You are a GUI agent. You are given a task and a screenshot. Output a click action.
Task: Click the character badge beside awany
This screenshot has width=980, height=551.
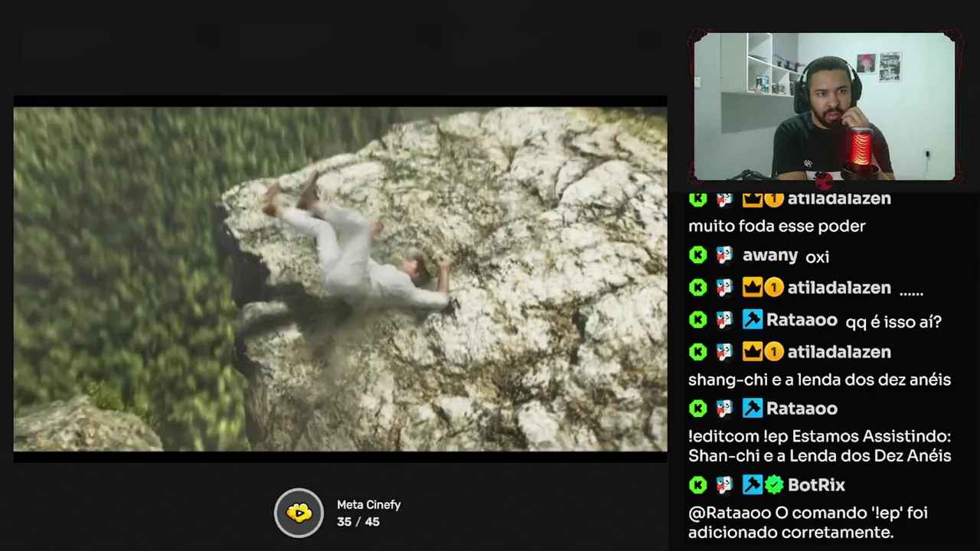(724, 256)
